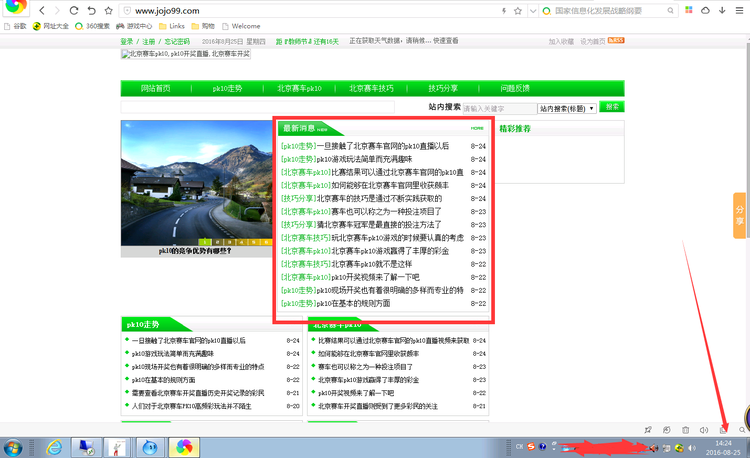Click the green 搜索 button
The height and width of the screenshot is (458, 750).
pos(612,107)
